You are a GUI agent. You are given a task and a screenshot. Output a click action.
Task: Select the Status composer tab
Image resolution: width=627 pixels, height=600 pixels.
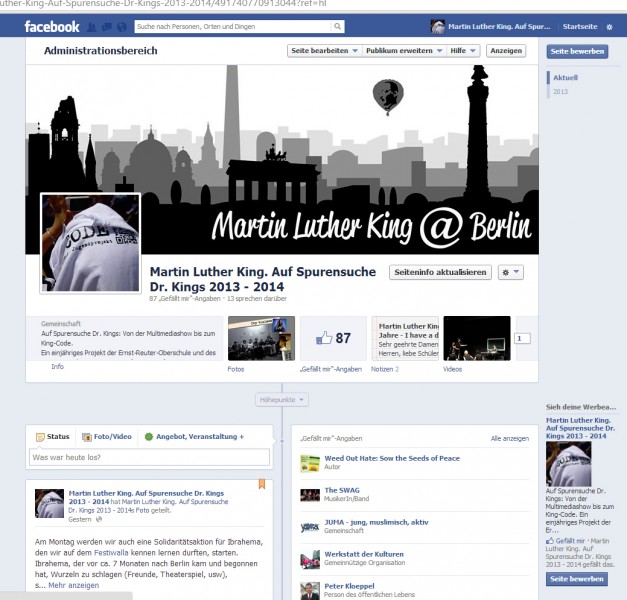[53, 437]
